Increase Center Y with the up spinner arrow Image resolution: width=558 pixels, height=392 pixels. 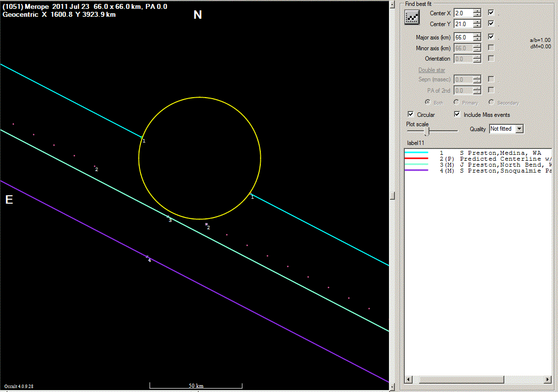[x=477, y=22]
